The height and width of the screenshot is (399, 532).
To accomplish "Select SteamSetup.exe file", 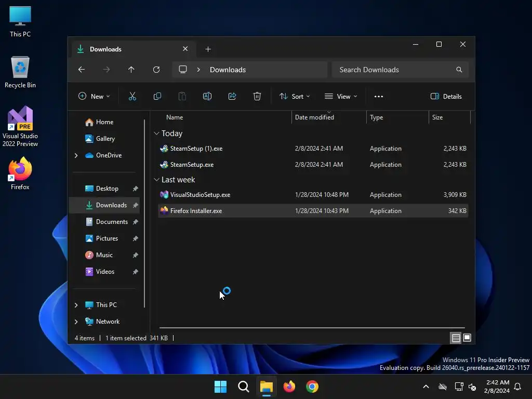I will click(x=313, y=165).
